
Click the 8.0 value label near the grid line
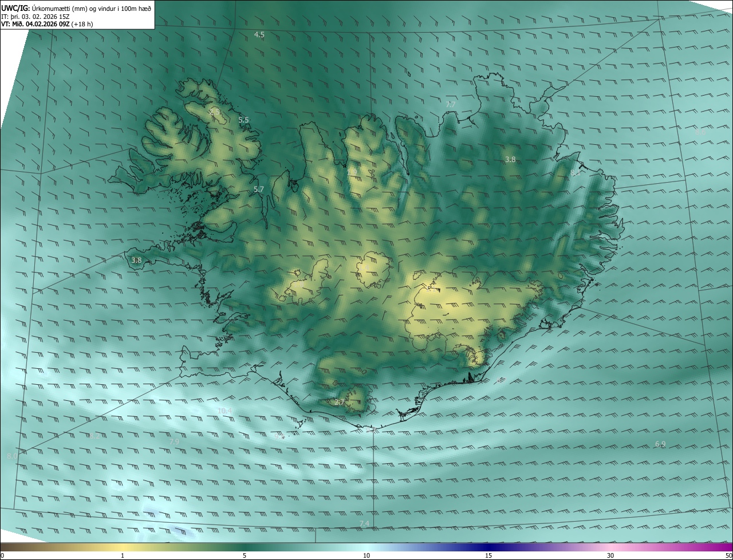tap(12, 456)
